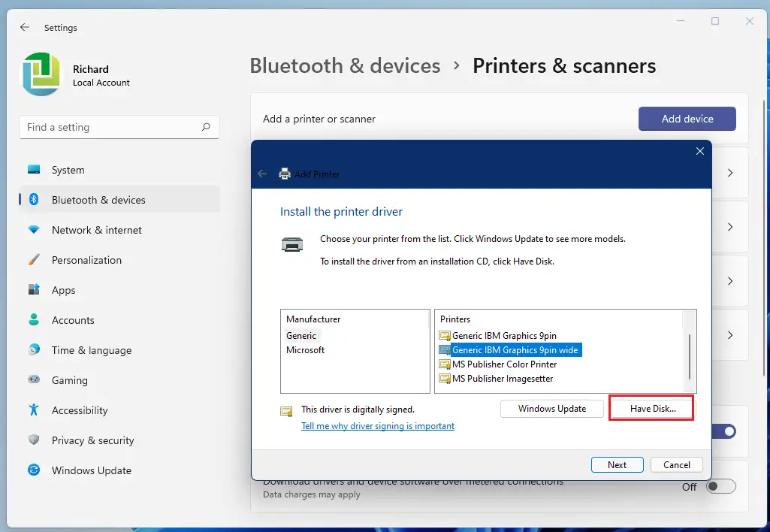Toggle the partially hidden On switch

pos(724,431)
